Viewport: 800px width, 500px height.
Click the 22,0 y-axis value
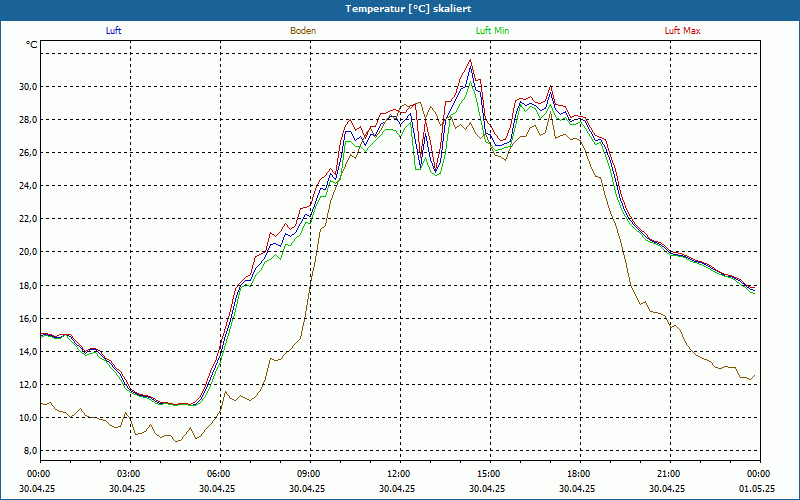tap(29, 219)
